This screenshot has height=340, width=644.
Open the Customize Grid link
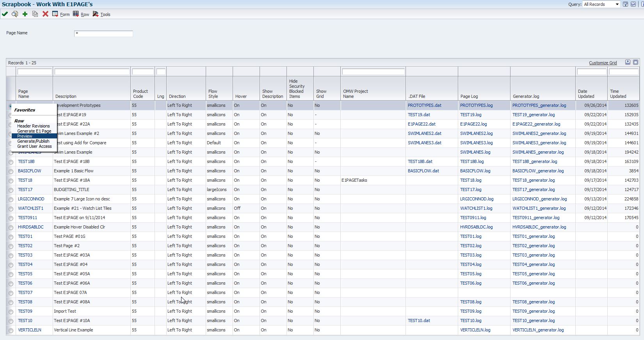coord(603,63)
